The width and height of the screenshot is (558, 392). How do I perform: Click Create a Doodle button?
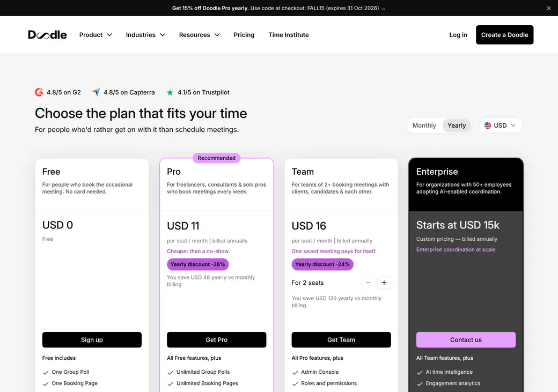504,35
